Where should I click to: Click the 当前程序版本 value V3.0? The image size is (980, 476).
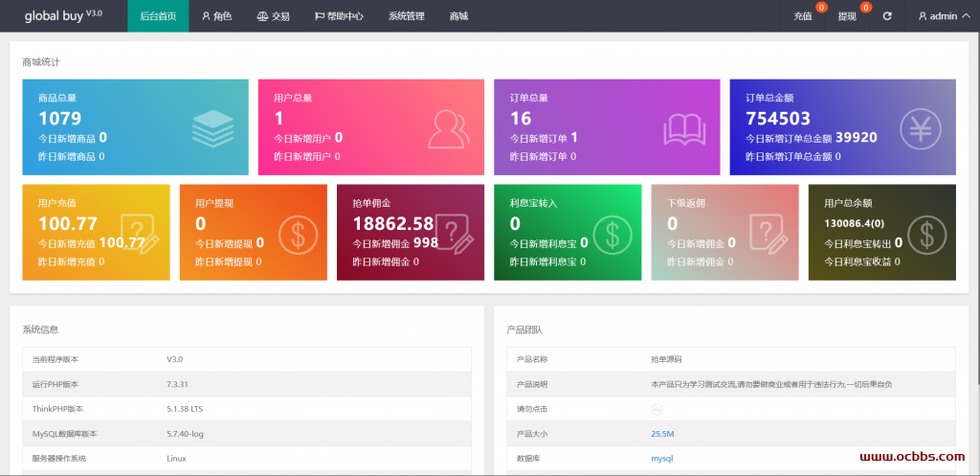(174, 360)
